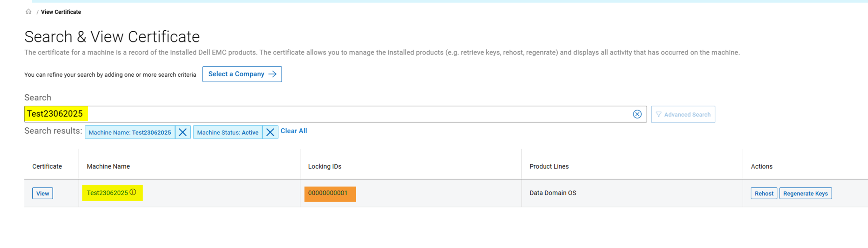Click the funnel icon in Advanced Search
The height and width of the screenshot is (248, 868).
[x=658, y=114]
